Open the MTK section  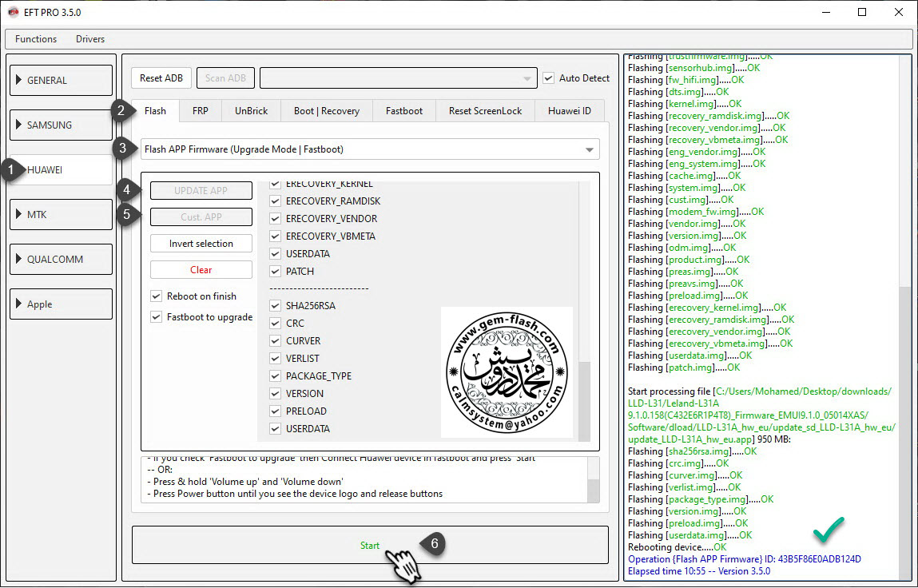click(x=61, y=214)
